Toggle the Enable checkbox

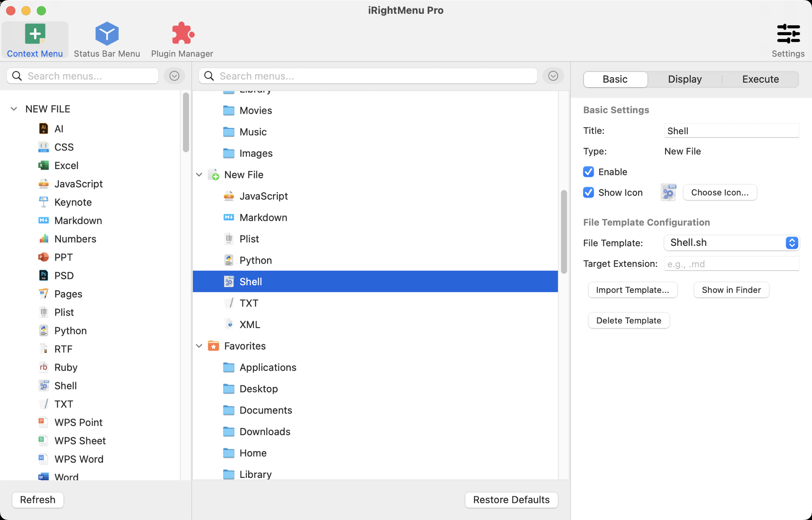click(x=588, y=172)
